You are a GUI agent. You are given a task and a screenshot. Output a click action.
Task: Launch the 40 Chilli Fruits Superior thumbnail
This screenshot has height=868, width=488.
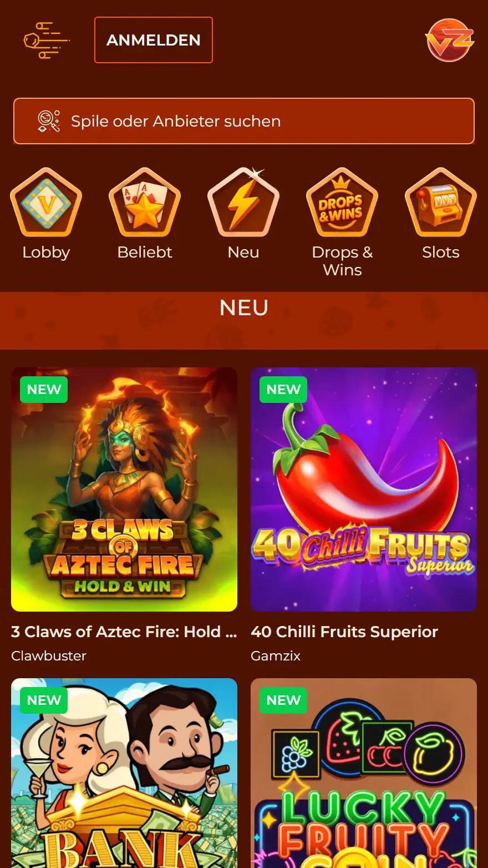click(364, 489)
